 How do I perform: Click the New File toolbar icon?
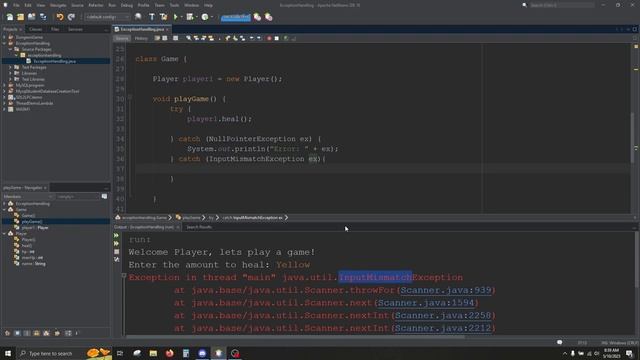click(x=10, y=17)
